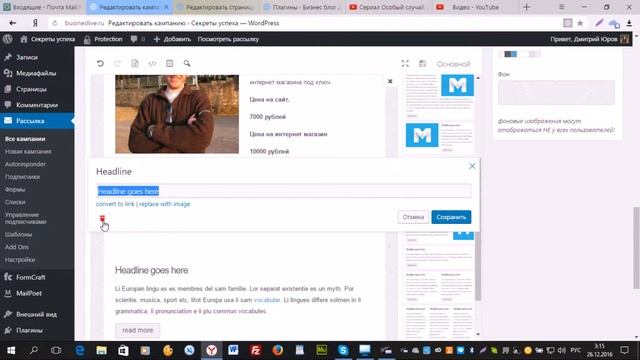640x360 pixels.
Task: Click Посмотреть рассылку in admin bar
Action: click(x=228, y=39)
